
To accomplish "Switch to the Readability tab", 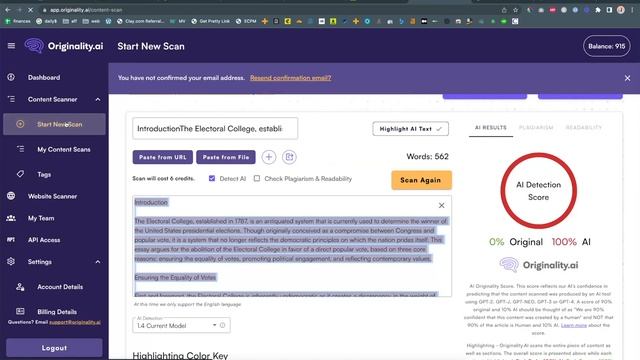I will (584, 128).
